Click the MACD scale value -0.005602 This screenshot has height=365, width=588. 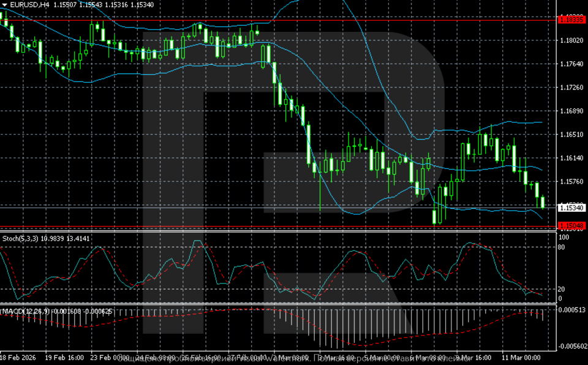572,346
